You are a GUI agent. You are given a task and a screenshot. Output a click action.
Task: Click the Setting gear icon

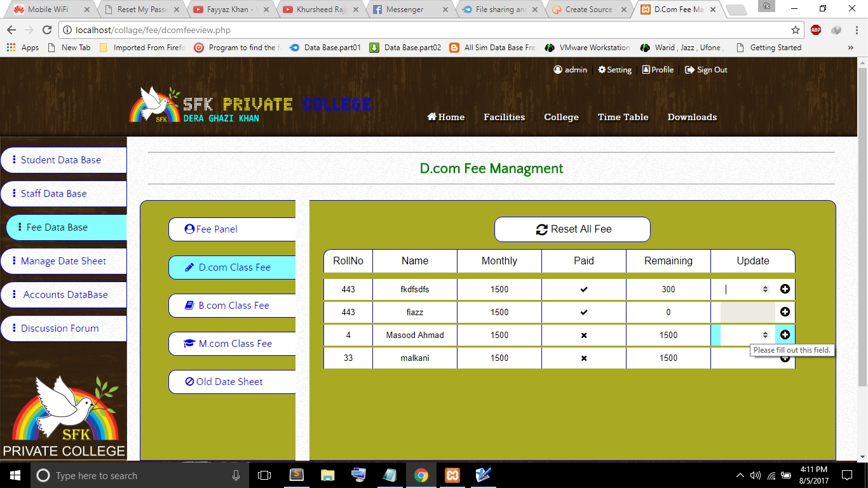click(x=602, y=70)
